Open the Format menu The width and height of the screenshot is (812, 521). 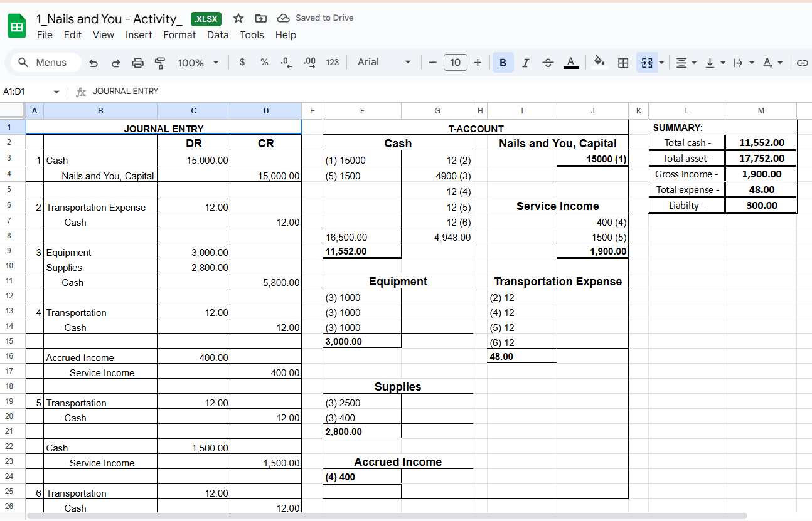[179, 35]
